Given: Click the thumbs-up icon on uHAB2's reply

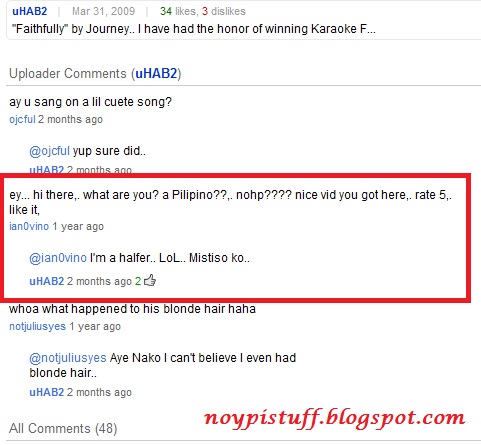Looking at the screenshot, I should click(x=150, y=280).
